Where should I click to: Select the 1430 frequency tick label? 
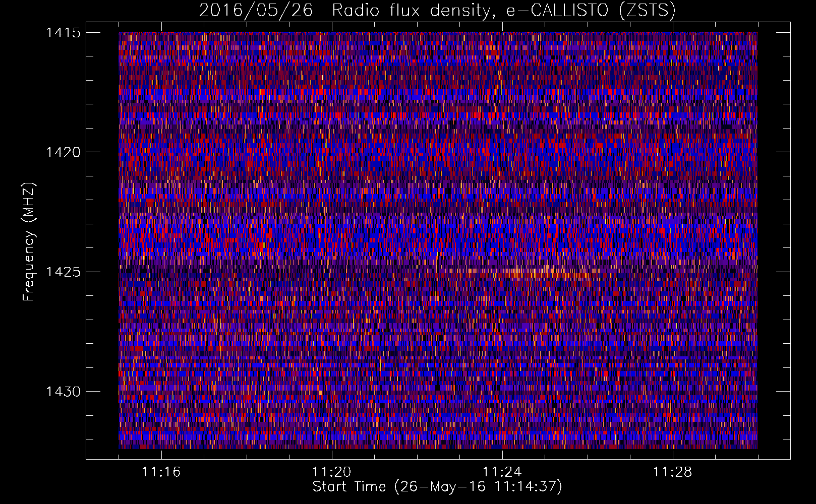[x=63, y=392]
